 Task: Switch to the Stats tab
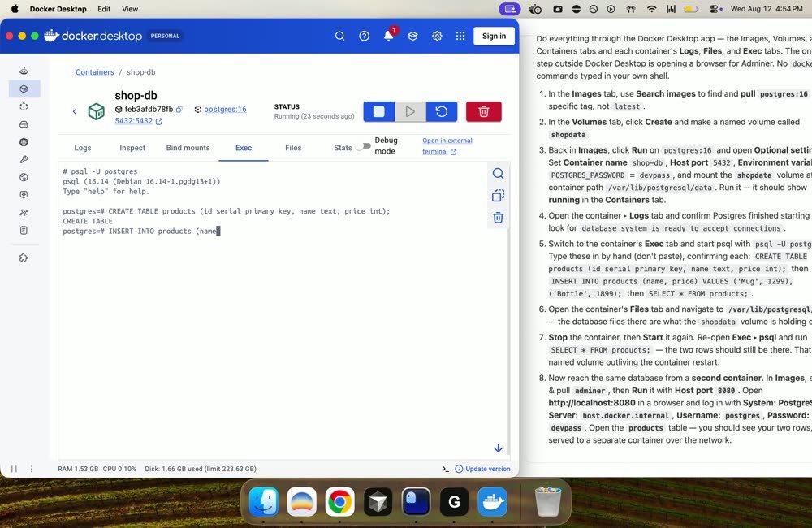pos(343,148)
